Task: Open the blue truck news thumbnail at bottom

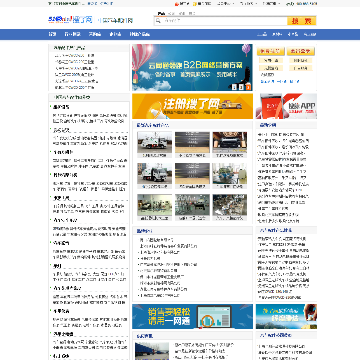Action: point(152,351)
